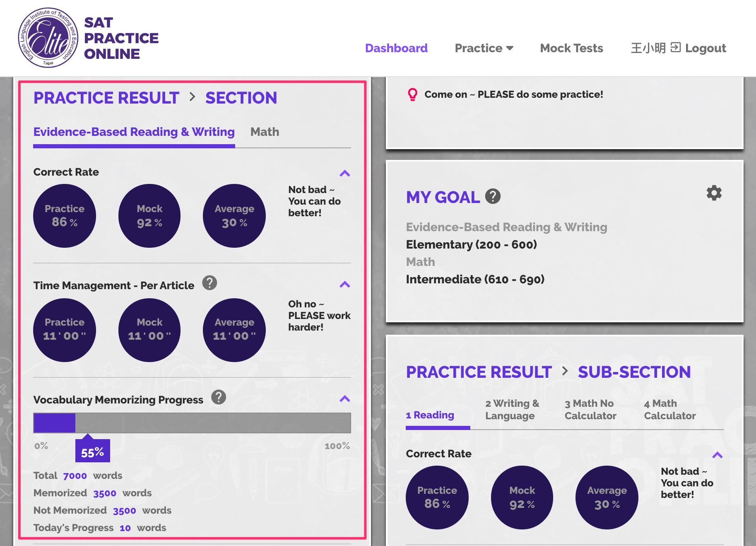Go to Mock Tests page
The image size is (756, 546).
[571, 48]
